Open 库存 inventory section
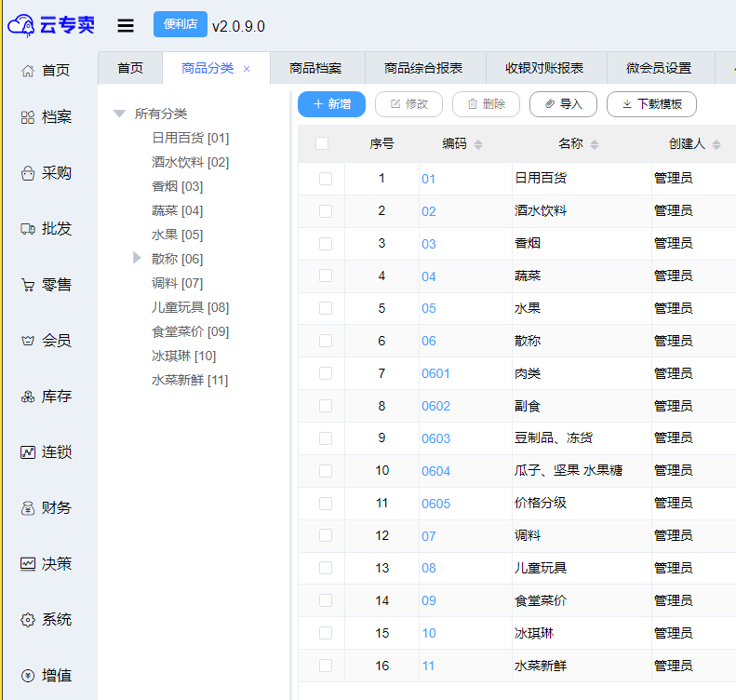736x700 pixels. (47, 397)
